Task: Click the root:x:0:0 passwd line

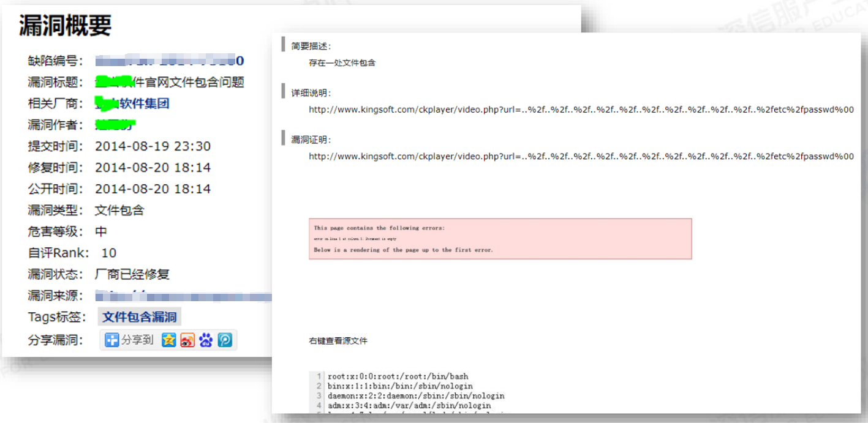Action: coord(398,376)
